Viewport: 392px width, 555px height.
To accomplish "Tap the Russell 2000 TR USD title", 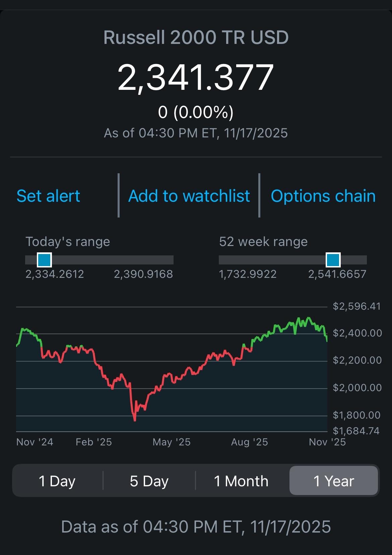I will (x=196, y=37).
